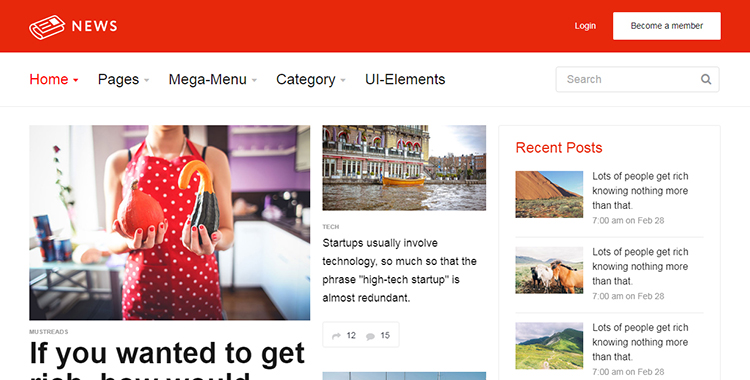Open post title beside desert dune thumbnail

coord(640,191)
